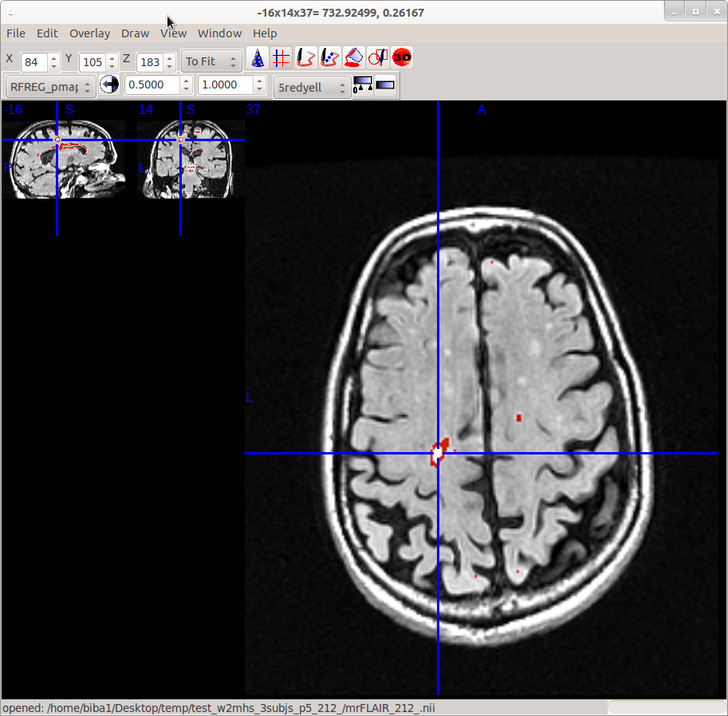Open the Overlay menu

(89, 33)
